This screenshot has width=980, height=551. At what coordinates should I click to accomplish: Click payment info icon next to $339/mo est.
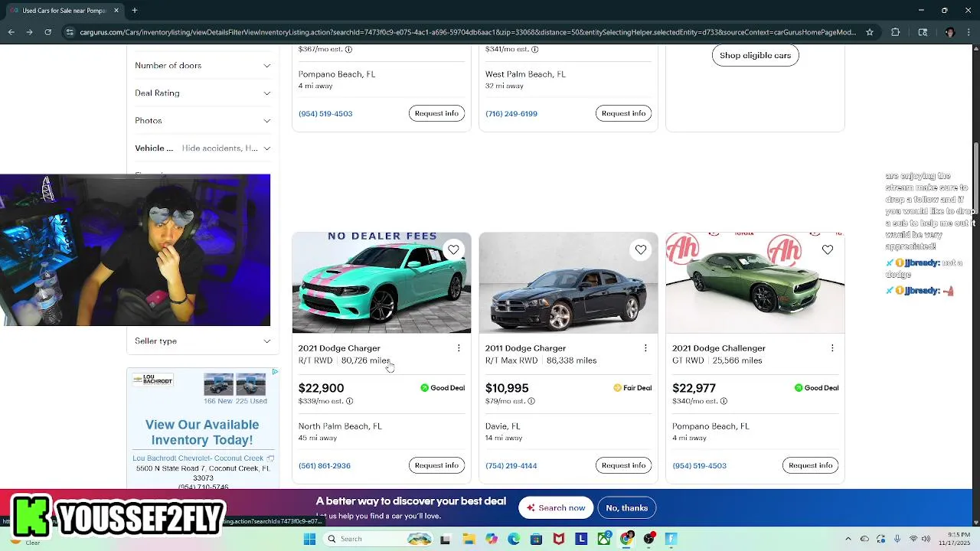click(349, 401)
